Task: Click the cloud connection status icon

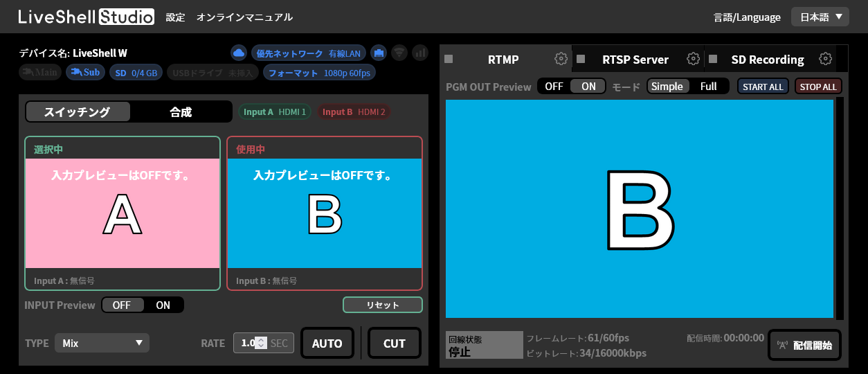Action: pyautogui.click(x=239, y=53)
